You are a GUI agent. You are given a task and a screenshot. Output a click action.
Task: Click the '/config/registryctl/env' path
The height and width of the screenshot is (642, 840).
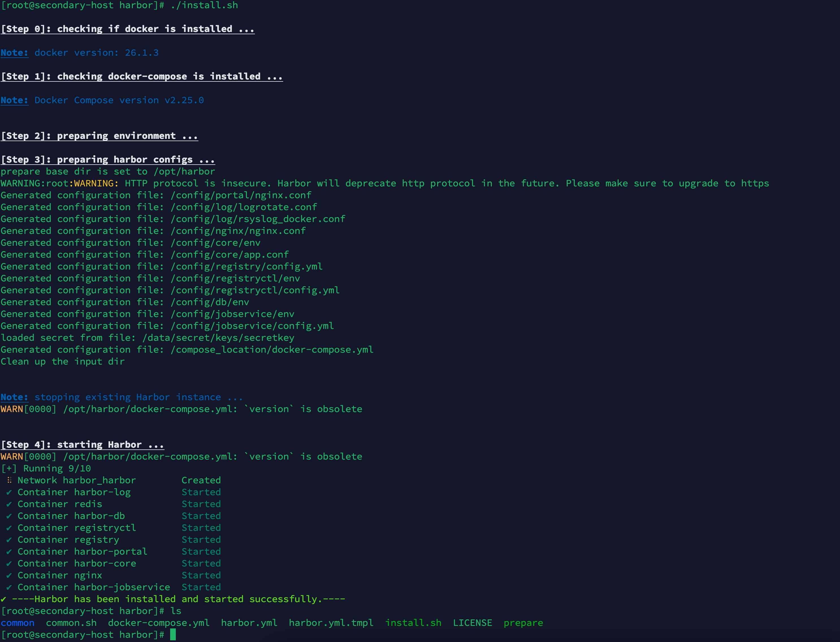(235, 278)
